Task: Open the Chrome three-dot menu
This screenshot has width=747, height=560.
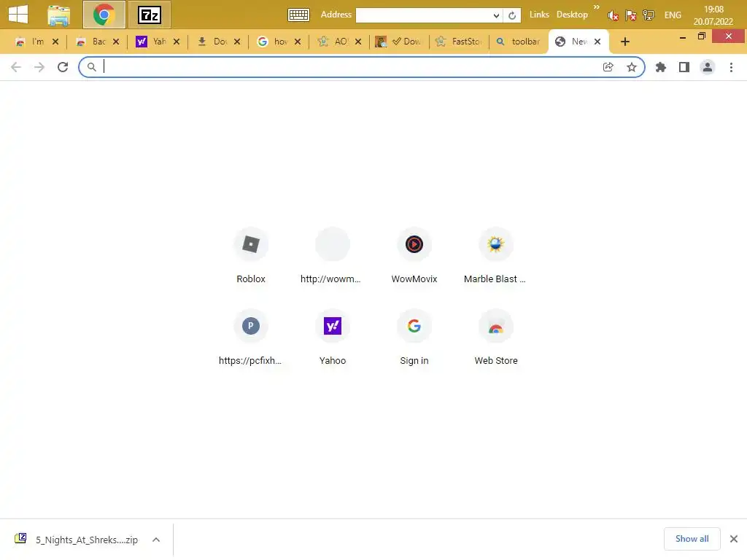Action: (731, 67)
